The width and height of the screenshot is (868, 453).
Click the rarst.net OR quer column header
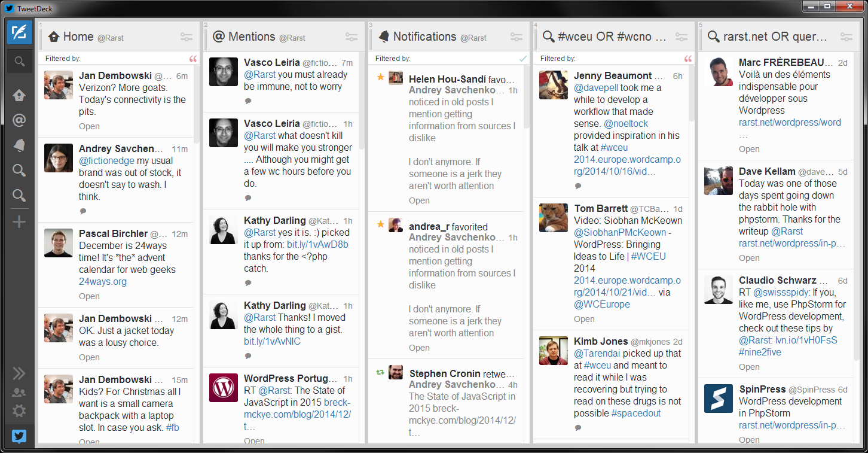pyautogui.click(x=775, y=37)
